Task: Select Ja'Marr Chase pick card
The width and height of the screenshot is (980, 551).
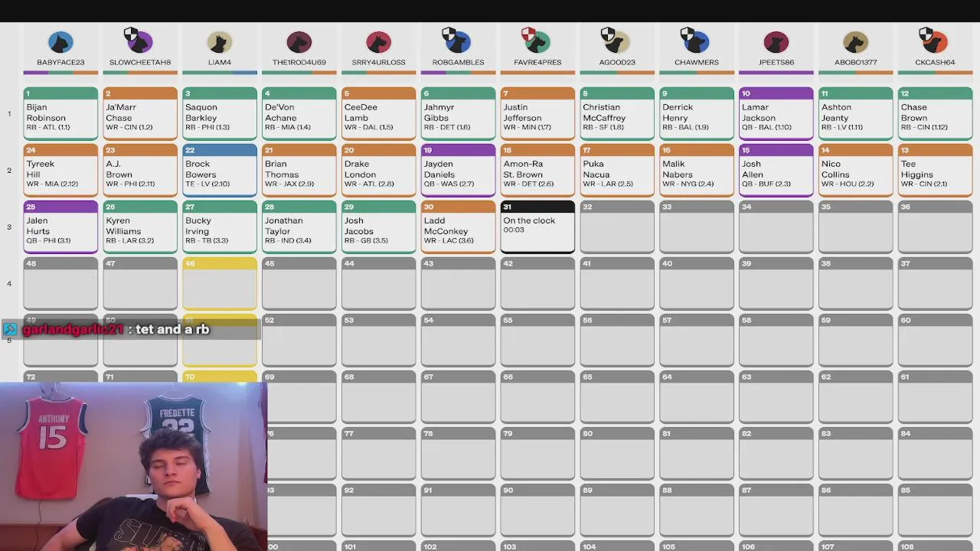Action: coord(140,113)
